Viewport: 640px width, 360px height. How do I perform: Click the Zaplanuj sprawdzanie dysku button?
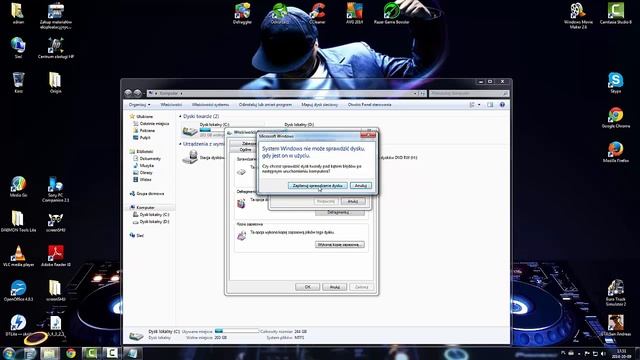click(x=318, y=186)
